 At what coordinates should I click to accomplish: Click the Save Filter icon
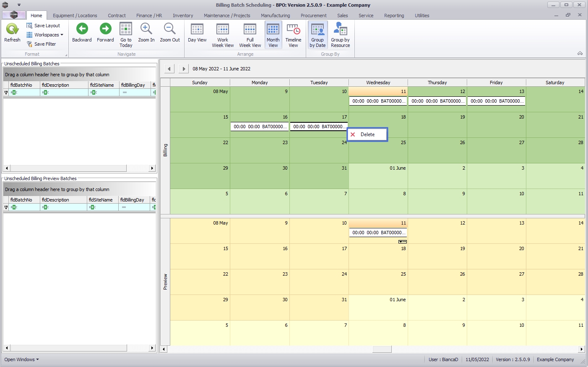29,44
